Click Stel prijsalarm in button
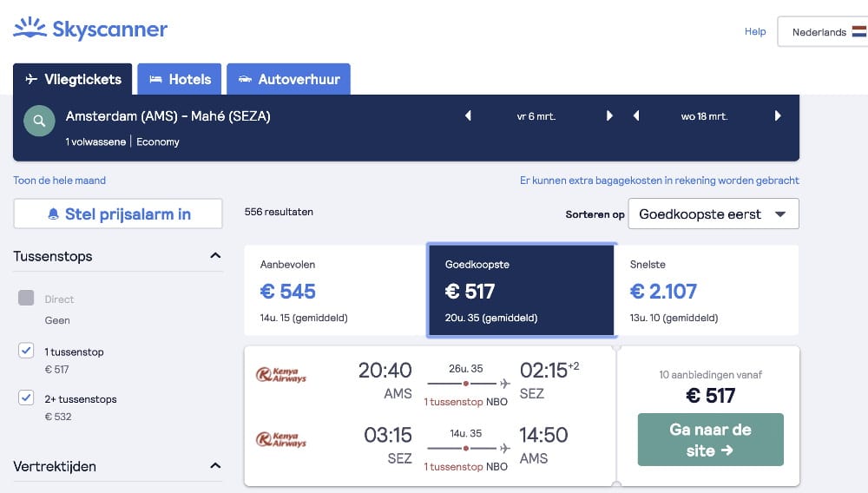 click(118, 214)
